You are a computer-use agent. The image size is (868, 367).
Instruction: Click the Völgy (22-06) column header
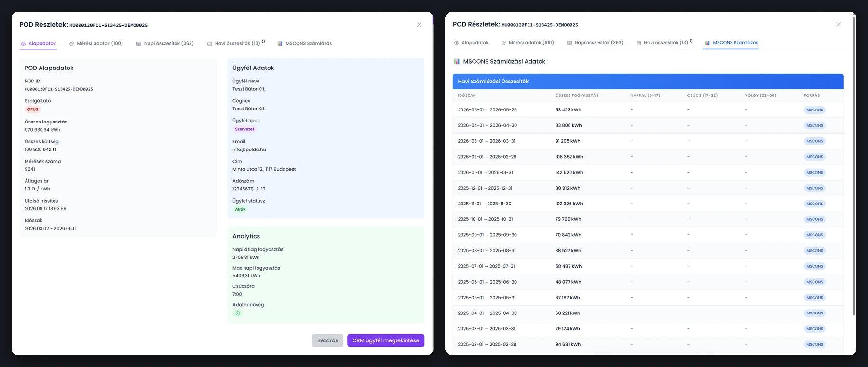click(x=760, y=95)
